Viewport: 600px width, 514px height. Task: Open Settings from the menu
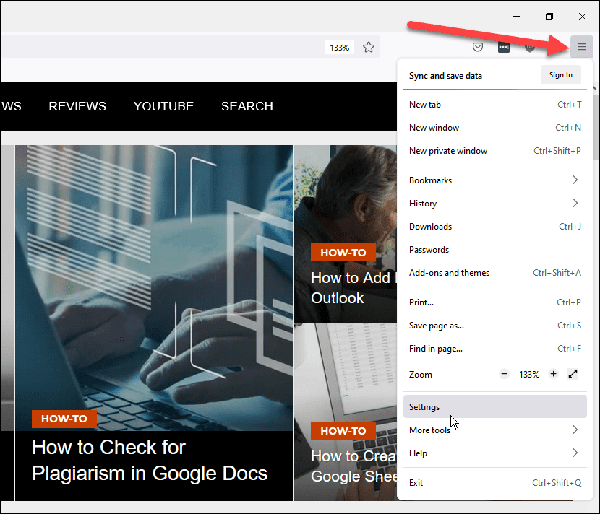point(495,407)
